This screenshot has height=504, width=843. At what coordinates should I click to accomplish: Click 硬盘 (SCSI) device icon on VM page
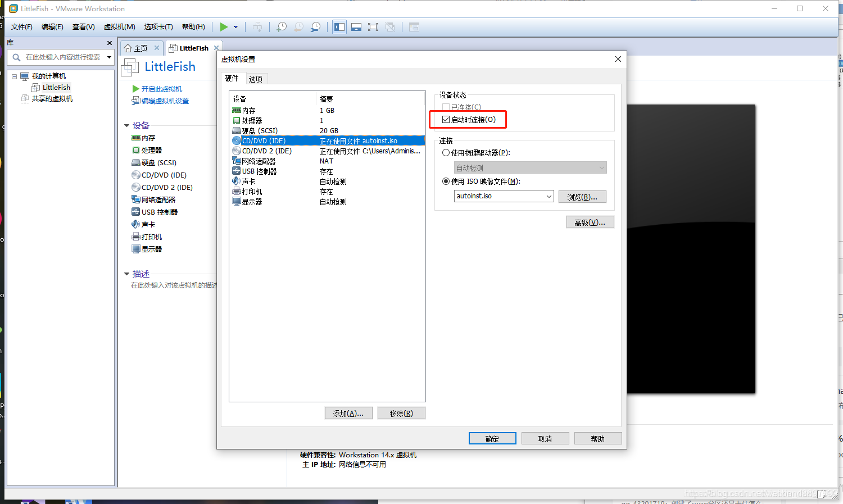[136, 163]
